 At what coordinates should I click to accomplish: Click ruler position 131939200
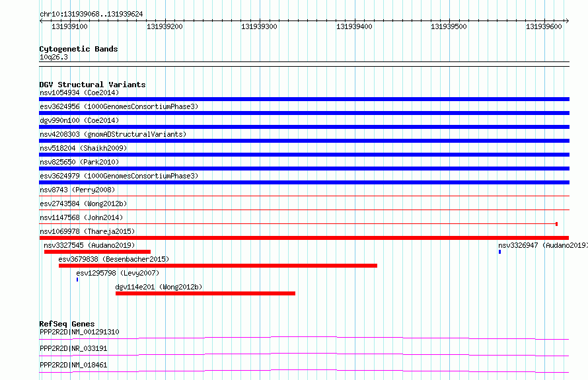tap(165, 26)
